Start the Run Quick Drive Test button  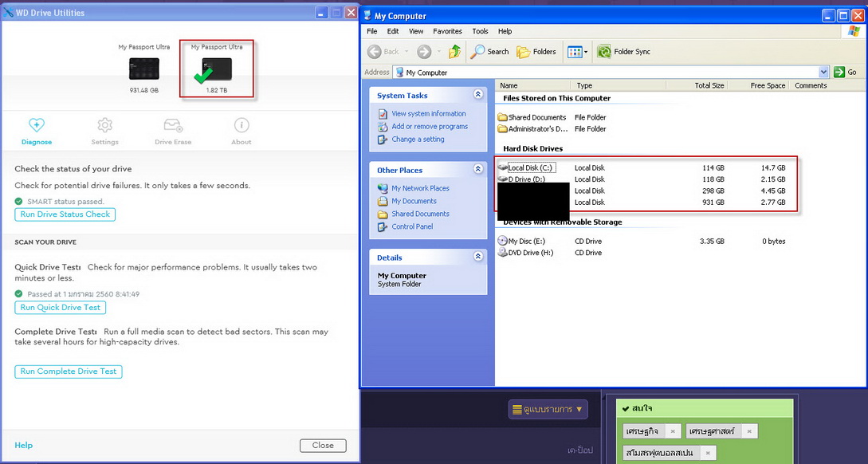point(61,307)
